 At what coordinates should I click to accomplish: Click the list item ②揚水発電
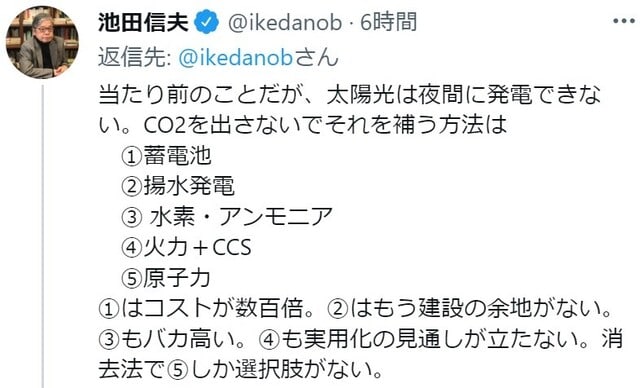(x=178, y=186)
